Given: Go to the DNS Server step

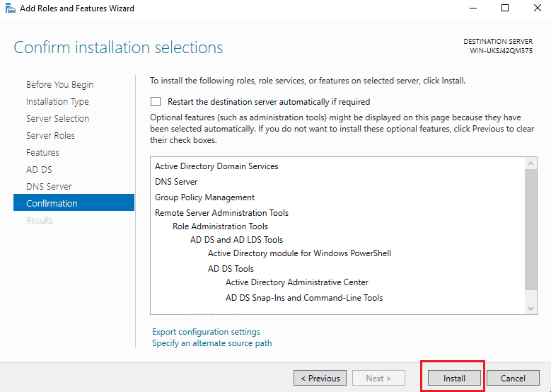Looking at the screenshot, I should pos(49,186).
